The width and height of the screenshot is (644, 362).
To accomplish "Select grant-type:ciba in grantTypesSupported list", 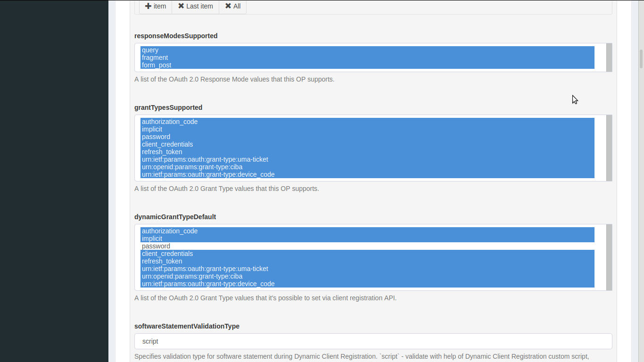I will click(367, 167).
